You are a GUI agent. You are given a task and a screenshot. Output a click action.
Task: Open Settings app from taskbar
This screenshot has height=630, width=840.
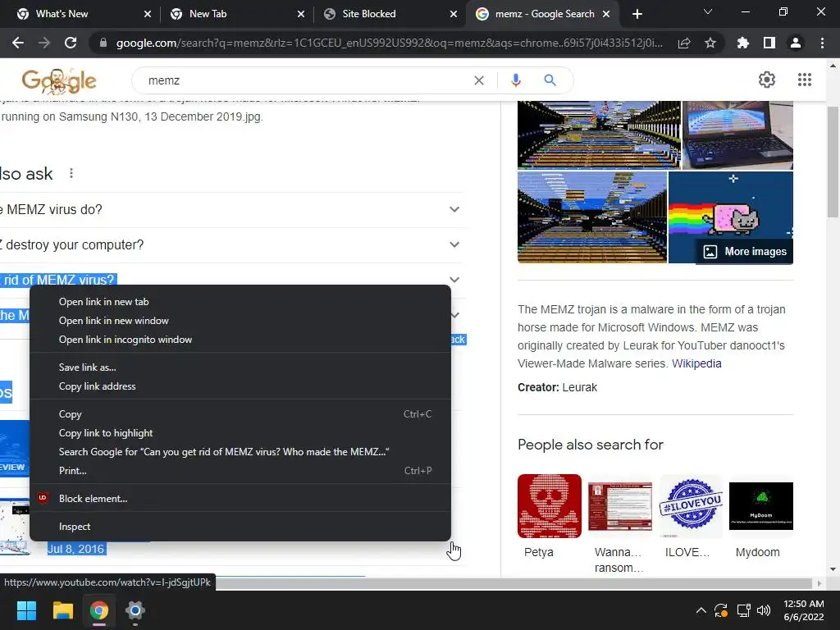(135, 610)
